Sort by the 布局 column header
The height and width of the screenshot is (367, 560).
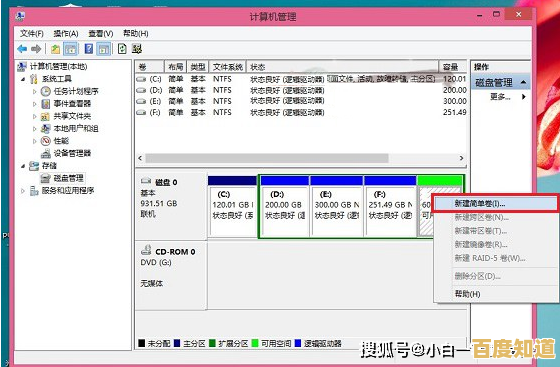[x=175, y=67]
